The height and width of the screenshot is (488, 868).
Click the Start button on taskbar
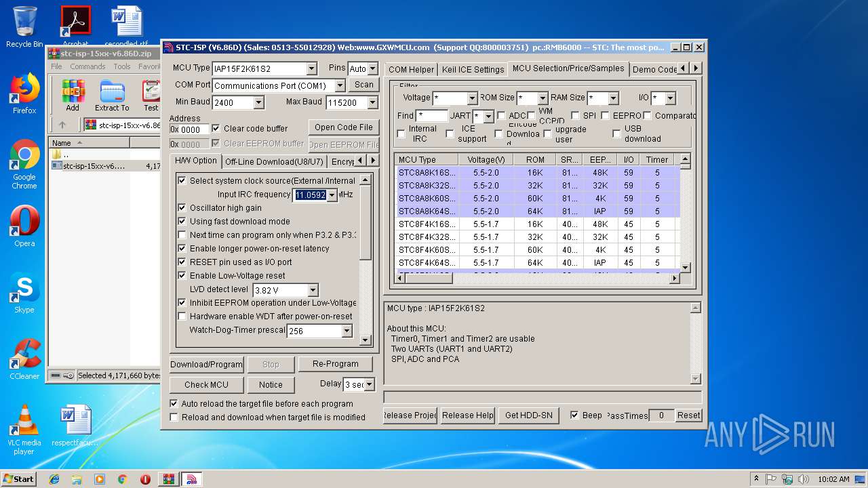click(18, 479)
